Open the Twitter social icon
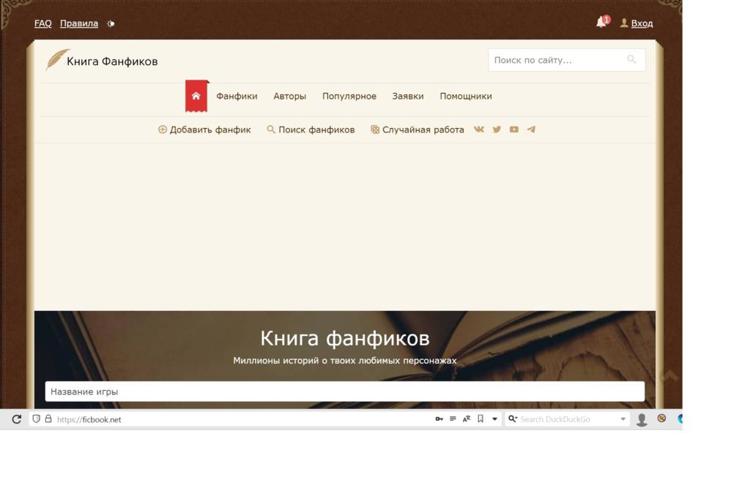Viewport: 750px width, 480px height. click(x=496, y=129)
